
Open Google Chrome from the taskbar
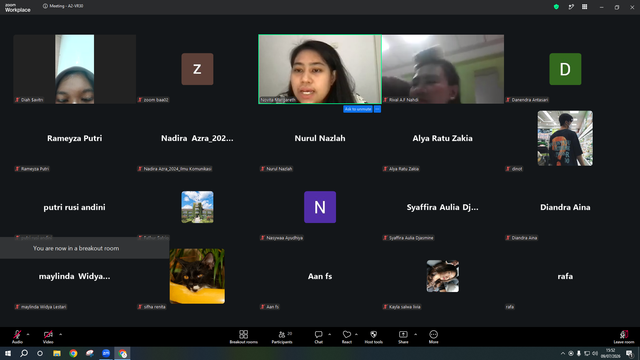point(73,353)
